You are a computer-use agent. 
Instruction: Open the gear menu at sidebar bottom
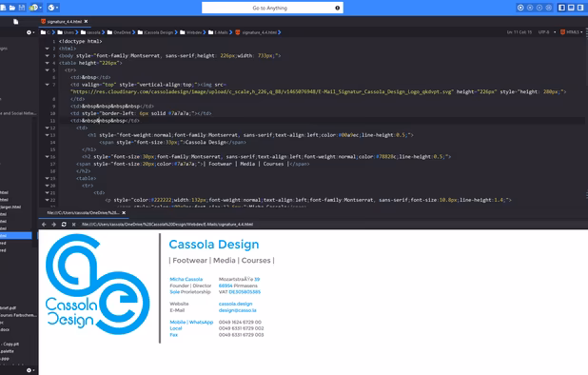point(30,370)
